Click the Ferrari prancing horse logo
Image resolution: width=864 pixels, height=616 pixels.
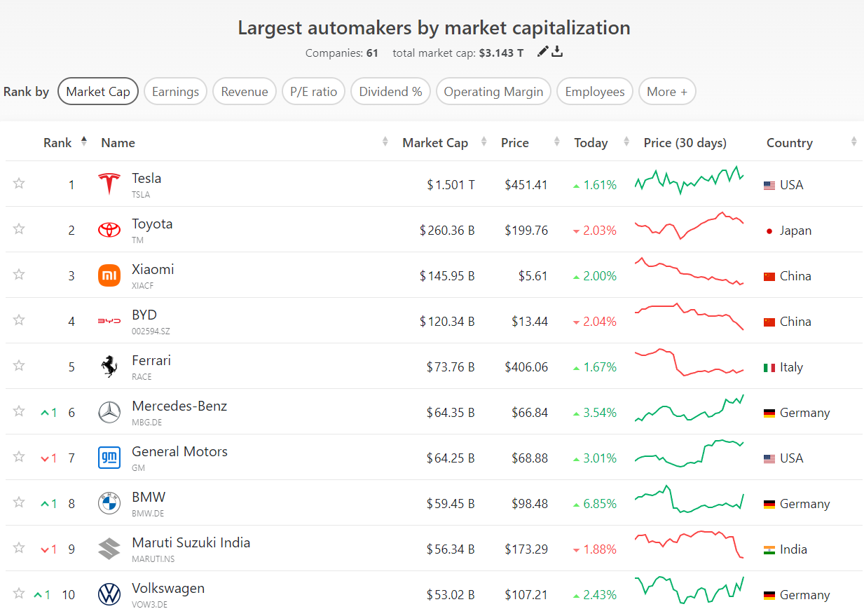point(109,367)
